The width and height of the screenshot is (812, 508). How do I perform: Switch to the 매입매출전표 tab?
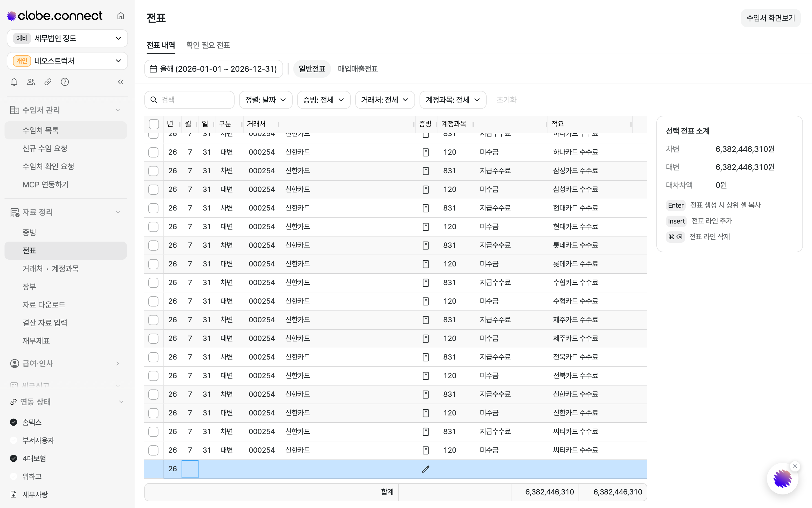point(358,69)
